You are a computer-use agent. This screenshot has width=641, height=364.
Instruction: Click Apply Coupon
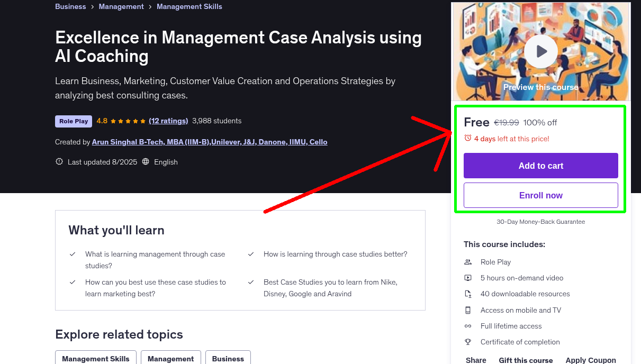591,359
